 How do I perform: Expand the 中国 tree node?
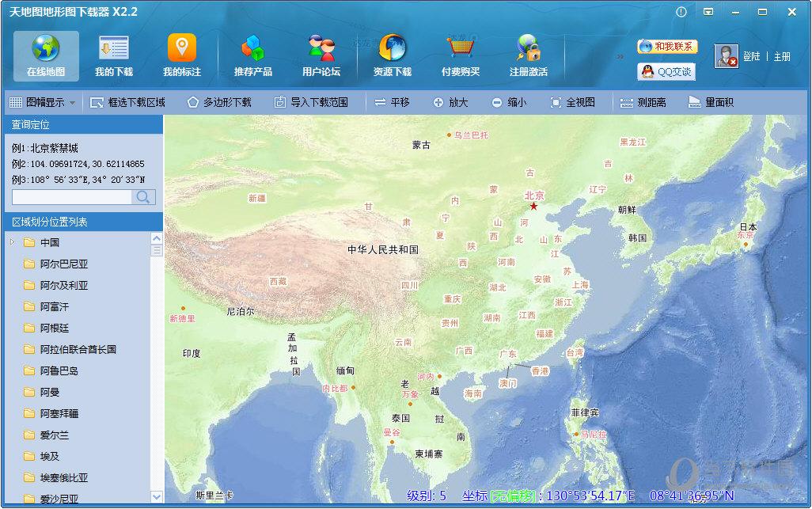tap(13, 242)
